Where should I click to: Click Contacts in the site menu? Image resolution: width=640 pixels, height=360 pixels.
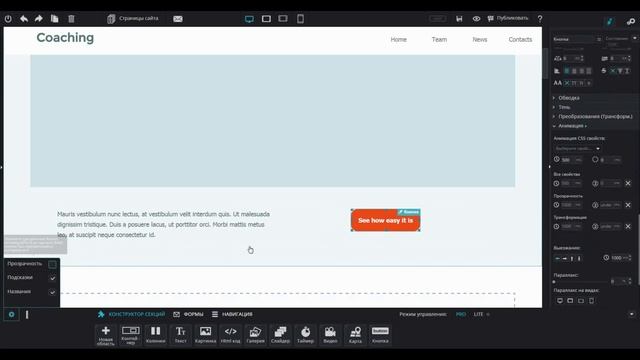(520, 40)
